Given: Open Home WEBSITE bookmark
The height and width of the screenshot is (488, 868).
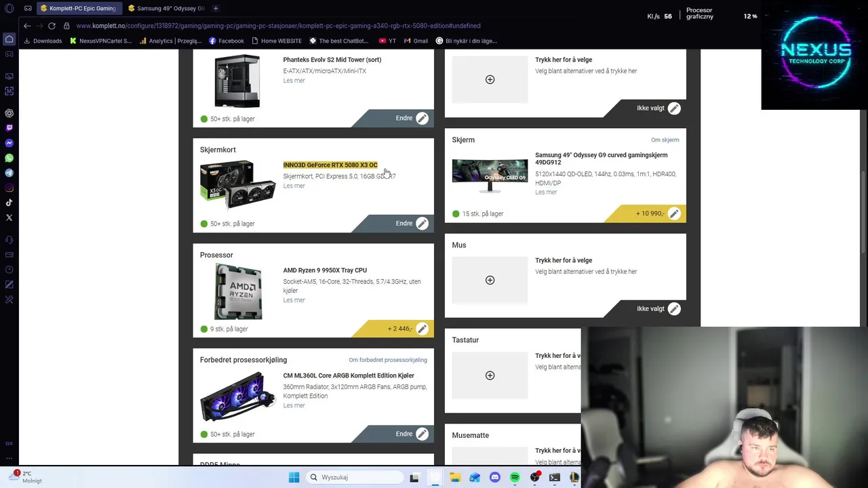Looking at the screenshot, I should pos(277,41).
